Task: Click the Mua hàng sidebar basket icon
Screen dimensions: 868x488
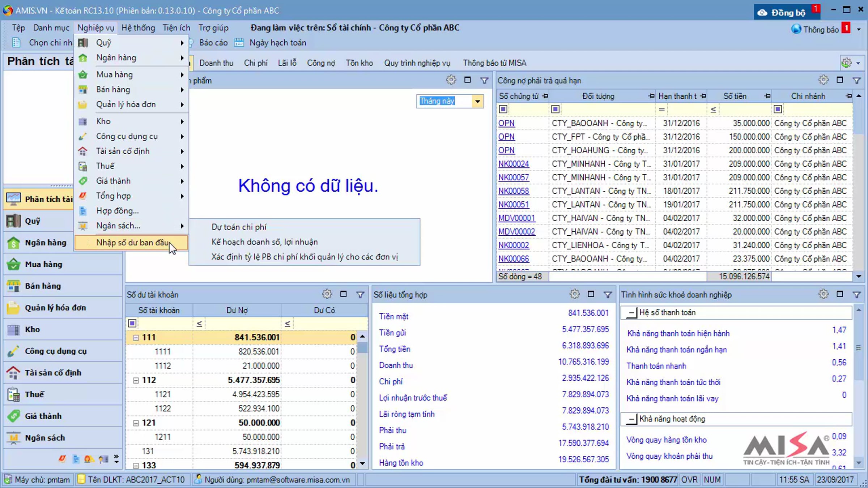Action: pos(14,264)
